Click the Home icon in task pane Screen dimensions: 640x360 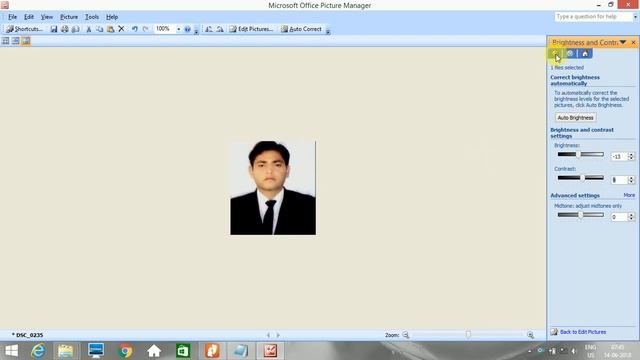tap(585, 53)
